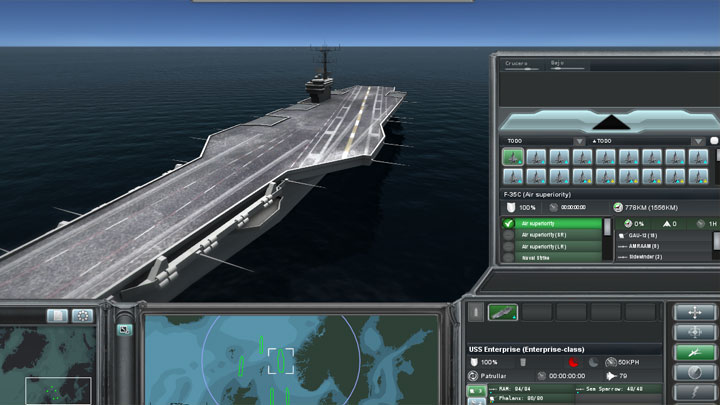The image size is (720, 405).
Task: Click the small map toggle icon beside tactical map
Action: (124, 329)
